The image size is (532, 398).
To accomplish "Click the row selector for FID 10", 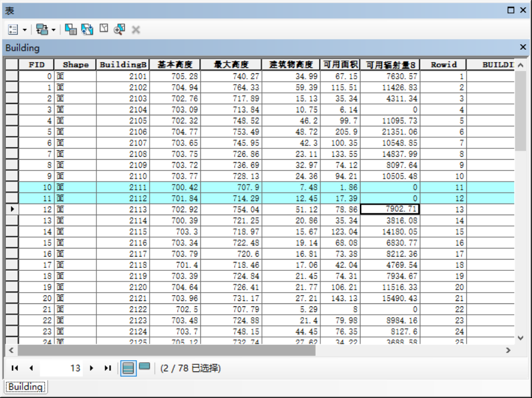I will [12, 187].
